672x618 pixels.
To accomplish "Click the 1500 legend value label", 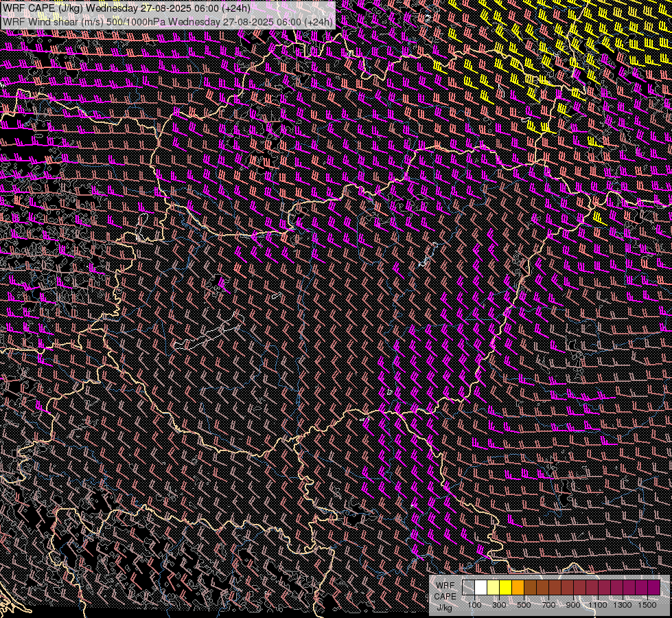I will pos(647,605).
